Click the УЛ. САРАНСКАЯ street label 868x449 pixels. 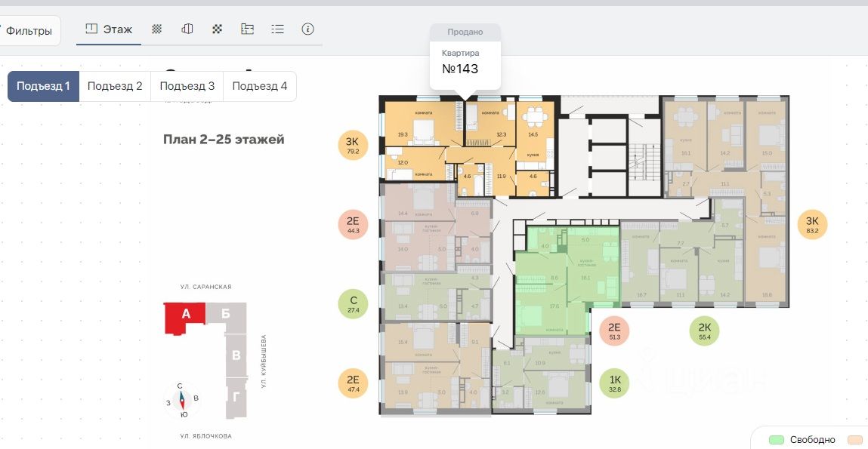click(206, 287)
